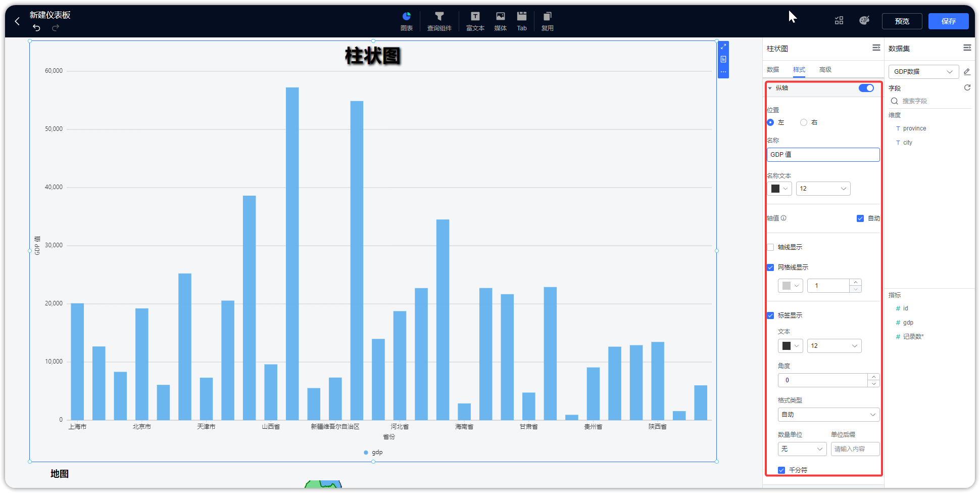Click the 地图 chart heading

tap(60, 474)
